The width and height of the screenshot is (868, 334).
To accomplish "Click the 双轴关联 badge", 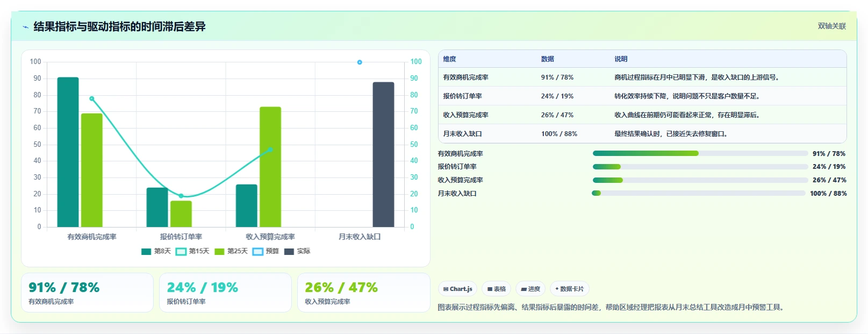I will (x=831, y=26).
